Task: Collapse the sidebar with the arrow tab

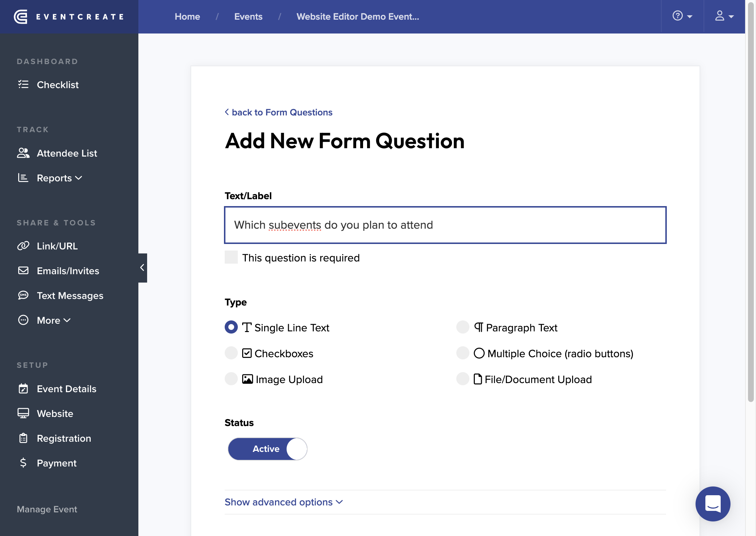Action: coord(142,268)
